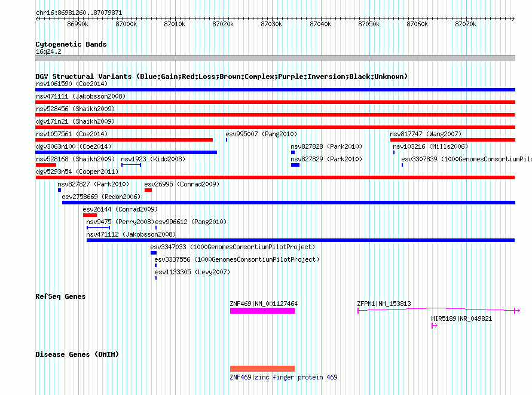Open nsv827829 (Park2010) variant label

[x=326, y=159]
